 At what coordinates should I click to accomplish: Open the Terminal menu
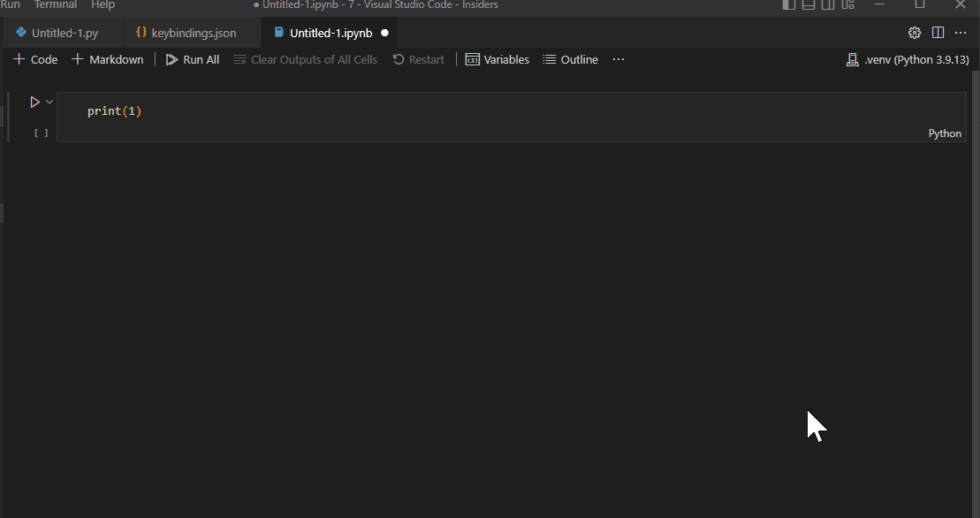click(55, 5)
